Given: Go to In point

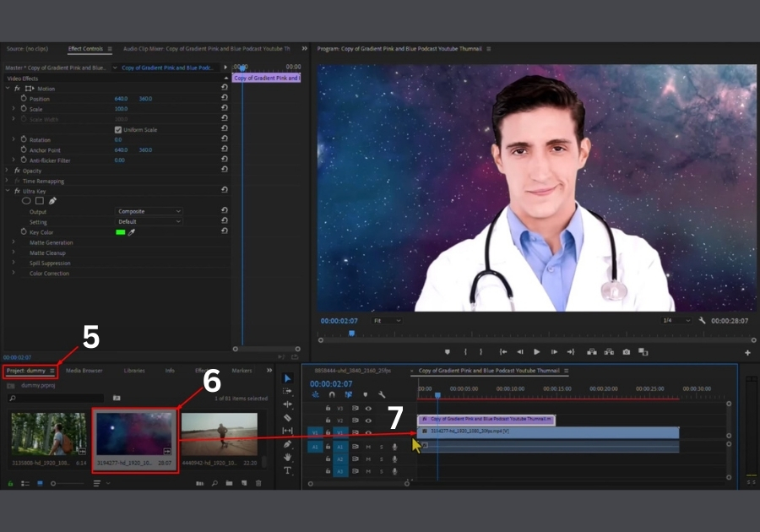Looking at the screenshot, I should (x=503, y=352).
